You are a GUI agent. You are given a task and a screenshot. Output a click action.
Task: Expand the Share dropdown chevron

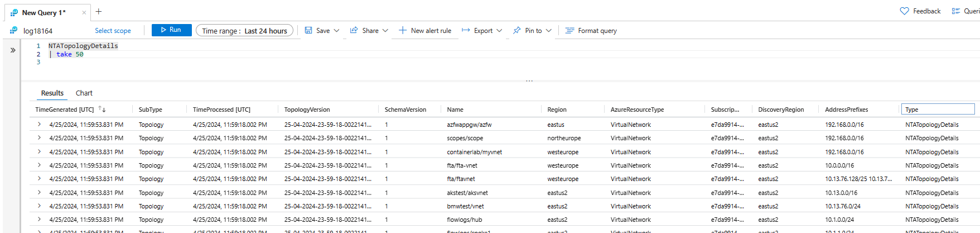(x=385, y=31)
